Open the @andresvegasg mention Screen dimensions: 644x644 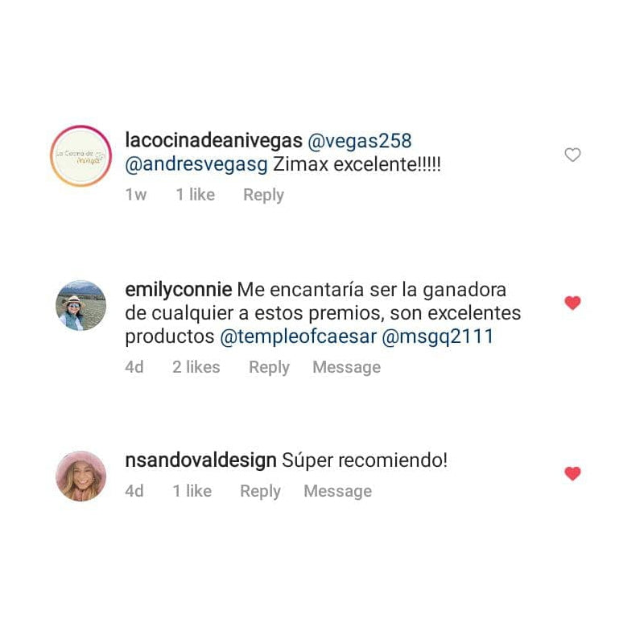pyautogui.click(x=196, y=165)
